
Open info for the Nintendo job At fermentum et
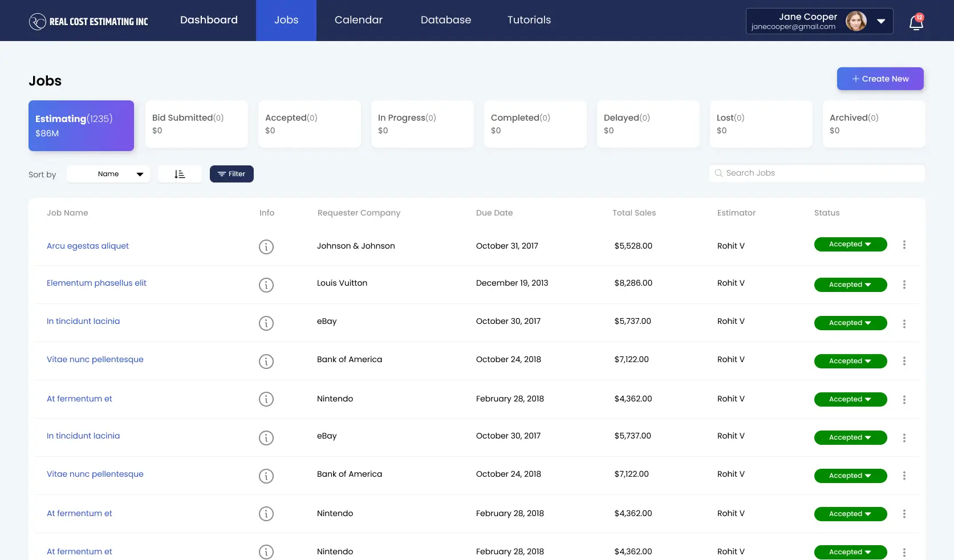click(x=266, y=399)
